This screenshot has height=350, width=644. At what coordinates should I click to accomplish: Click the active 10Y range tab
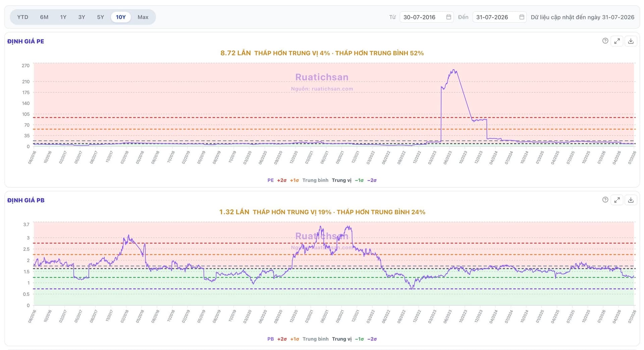[x=121, y=17]
